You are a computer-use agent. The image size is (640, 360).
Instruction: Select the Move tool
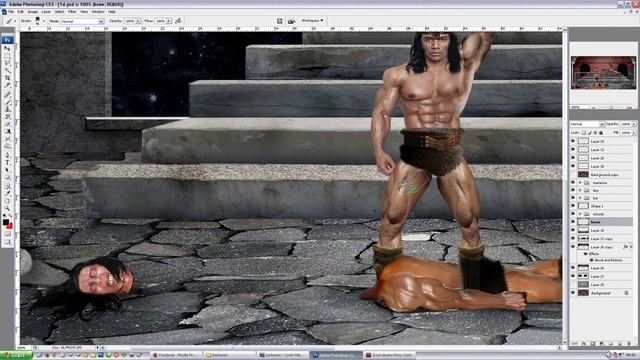[x=7, y=48]
